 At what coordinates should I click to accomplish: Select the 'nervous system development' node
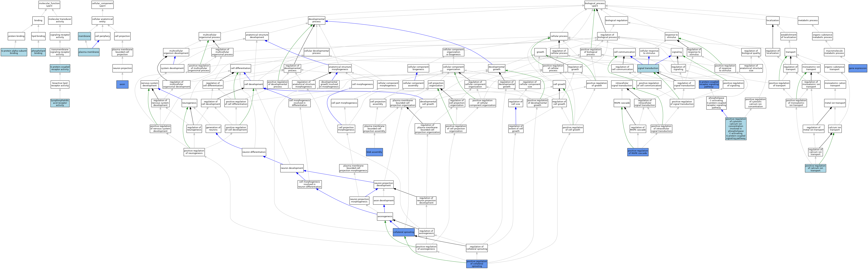[x=150, y=84]
